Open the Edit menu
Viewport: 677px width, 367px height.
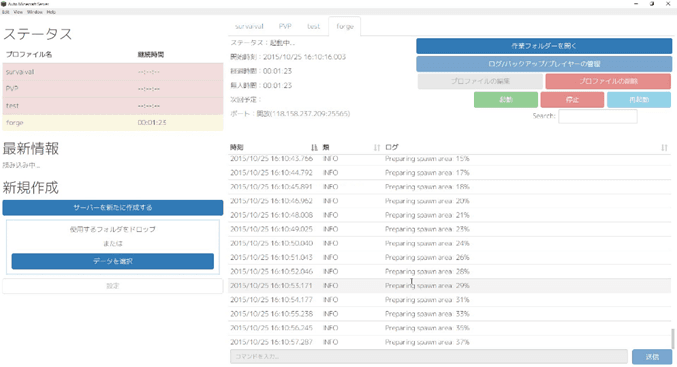[x=6, y=12]
